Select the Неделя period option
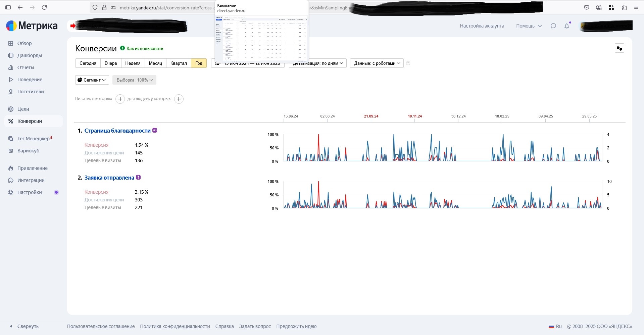The width and height of the screenshot is (644, 335). 133,63
